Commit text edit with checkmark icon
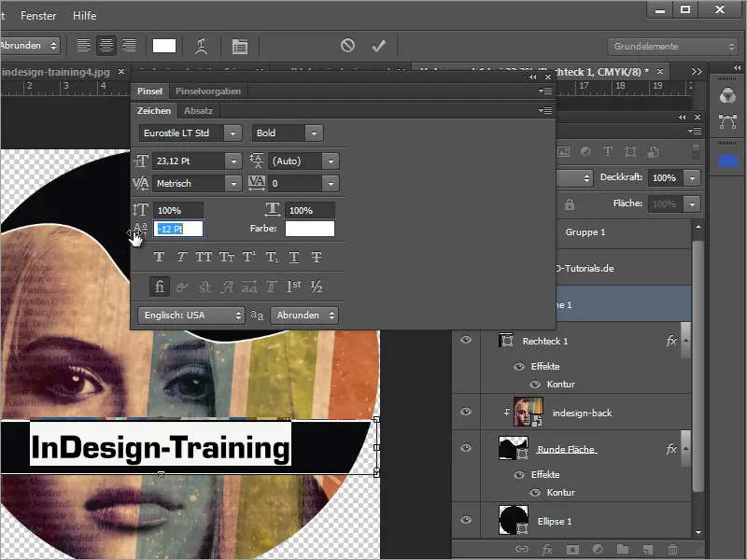 click(378, 46)
